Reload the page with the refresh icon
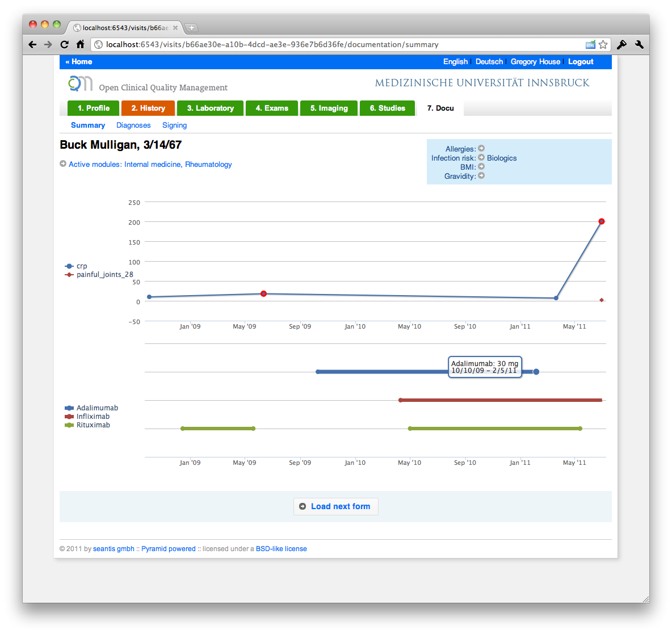Screen dimensions: 672x634 64,45
